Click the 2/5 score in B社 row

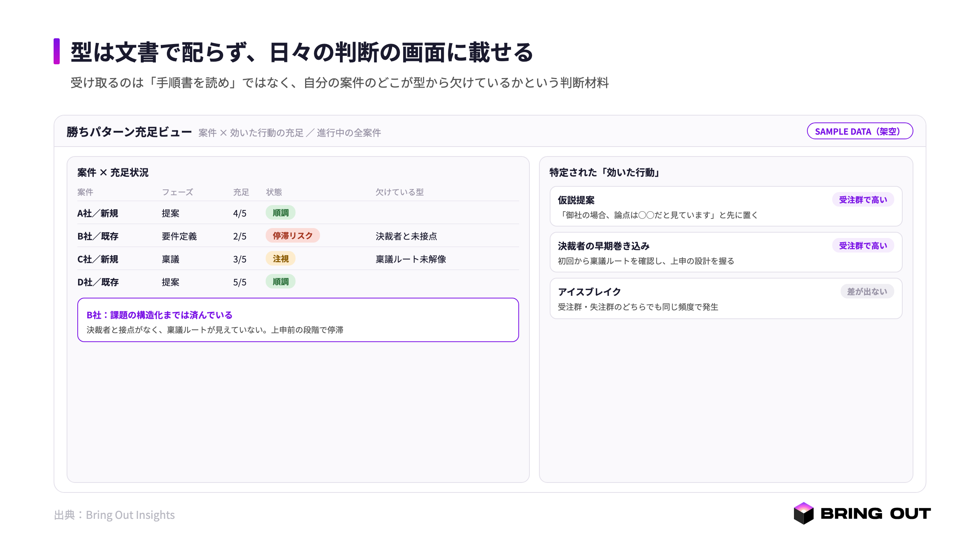click(x=240, y=236)
